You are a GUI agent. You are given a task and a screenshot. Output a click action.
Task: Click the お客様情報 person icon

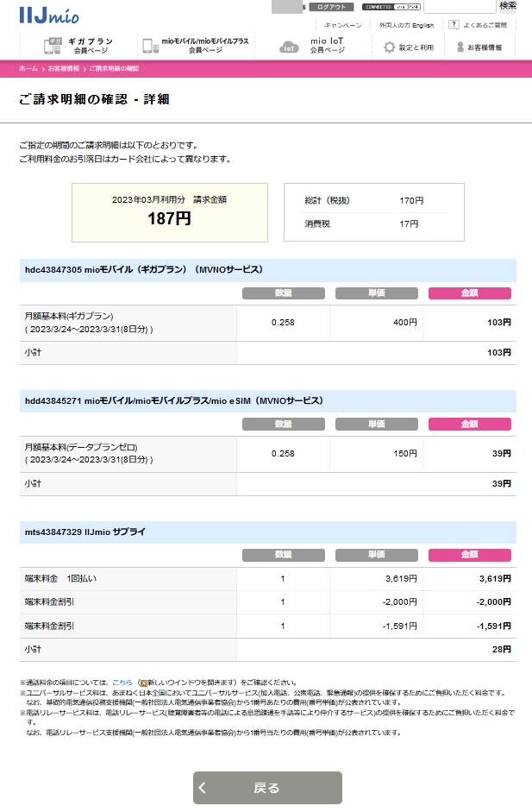[x=460, y=47]
